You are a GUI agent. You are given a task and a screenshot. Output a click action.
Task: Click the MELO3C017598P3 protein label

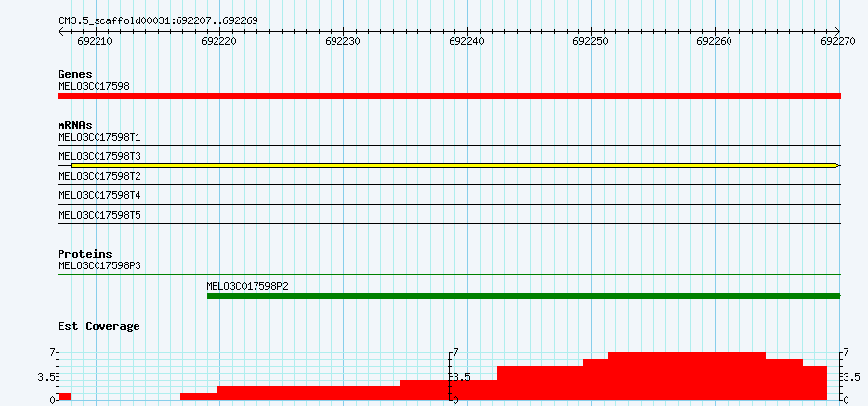(99, 265)
